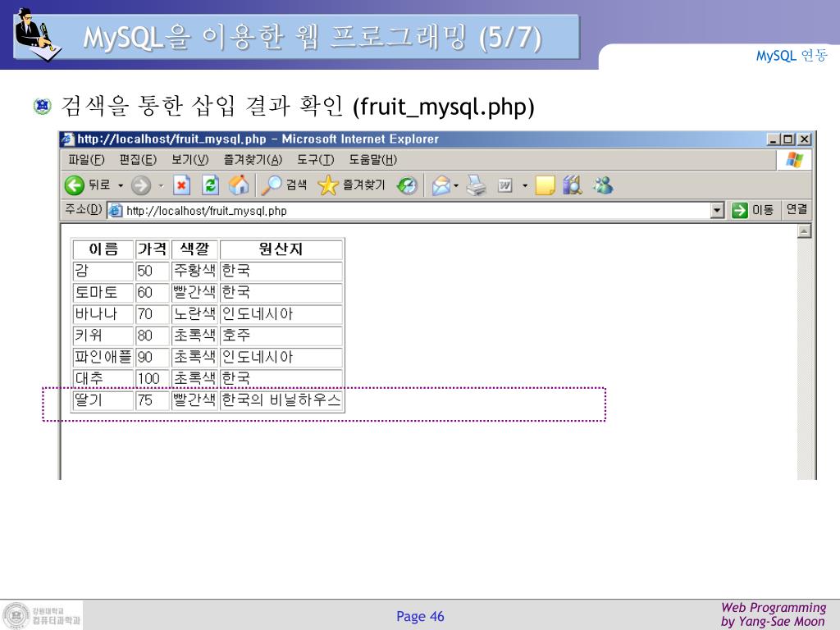Click the scrollbar up arrow
This screenshot has width=840, height=630.
804,231
